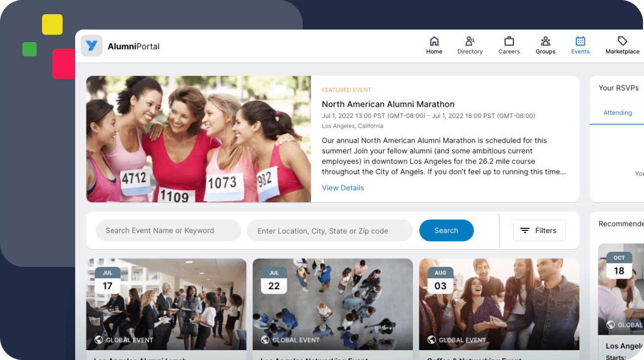Image resolution: width=644 pixels, height=360 pixels.
Task: Expand the Filters funnel dropdown
Action: coord(525,230)
